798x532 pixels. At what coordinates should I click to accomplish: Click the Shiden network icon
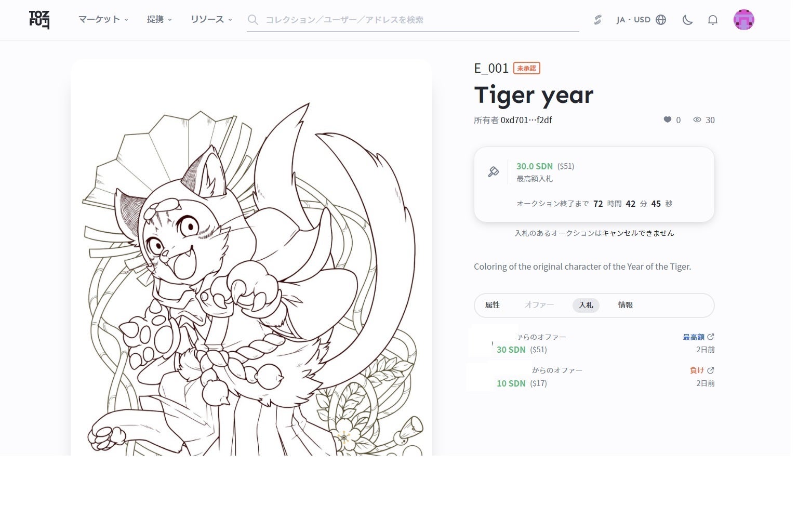pyautogui.click(x=597, y=20)
